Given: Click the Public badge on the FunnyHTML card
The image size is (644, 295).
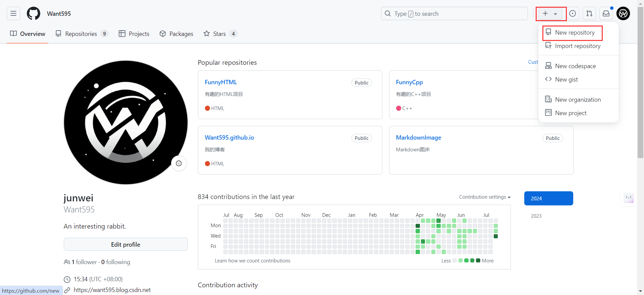Looking at the screenshot, I should (362, 83).
